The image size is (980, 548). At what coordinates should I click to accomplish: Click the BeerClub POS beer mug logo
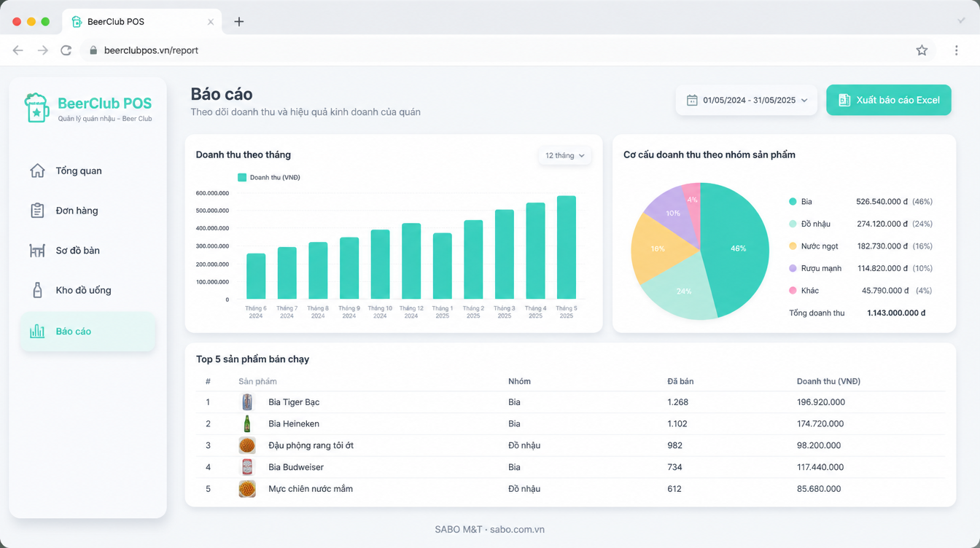coord(36,108)
